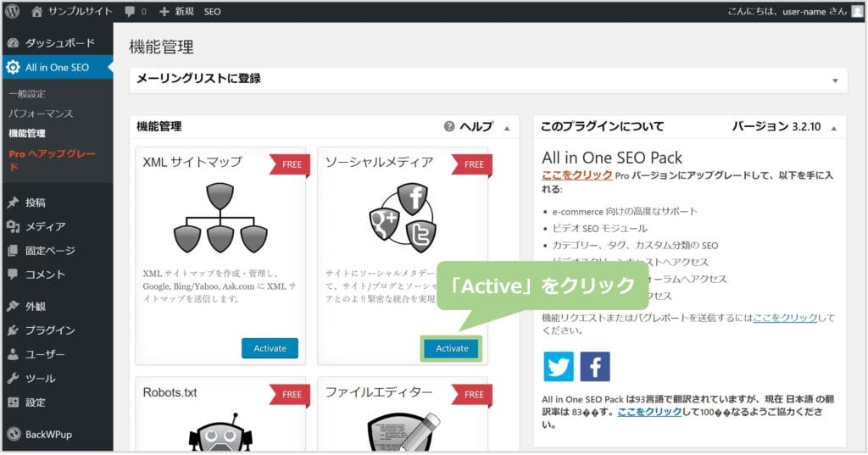The width and height of the screenshot is (868, 455).
Task: Click ソーシャルメディア social icons graphic
Action: [403, 218]
